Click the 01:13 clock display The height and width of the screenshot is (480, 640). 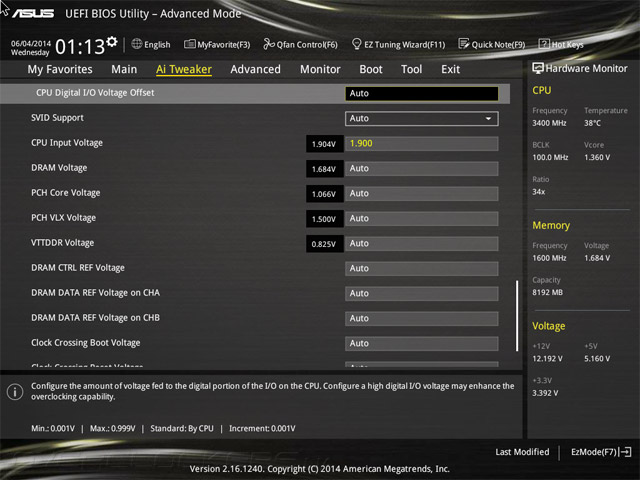[x=80, y=47]
